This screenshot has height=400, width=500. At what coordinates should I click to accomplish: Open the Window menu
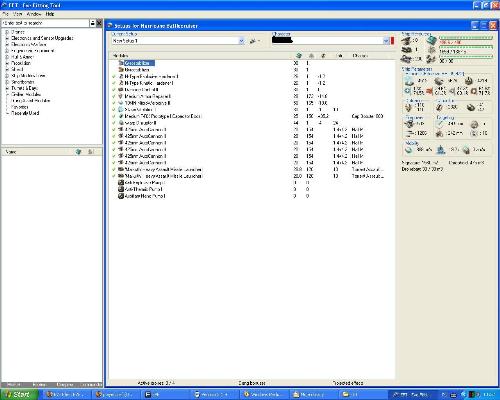click(x=34, y=14)
